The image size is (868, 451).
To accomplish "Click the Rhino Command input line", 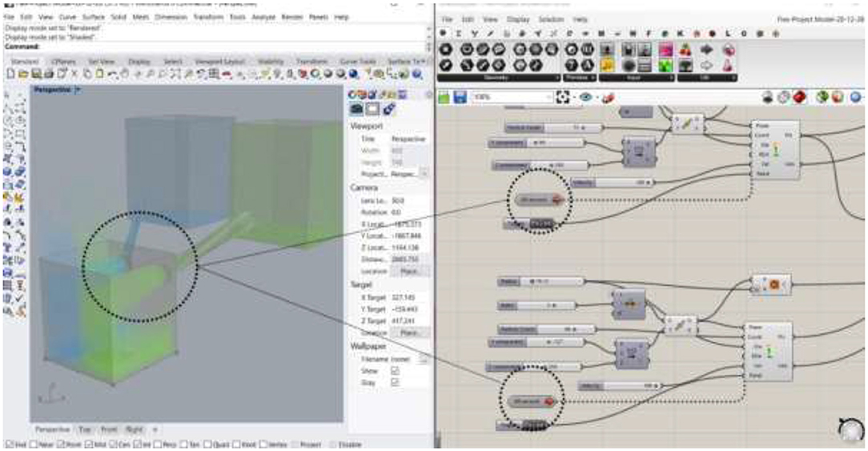I will (x=216, y=47).
